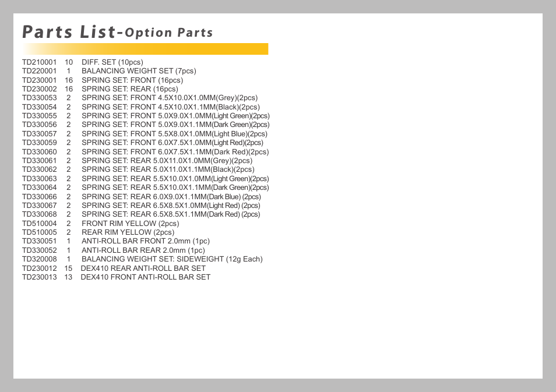Select part number TD330062

click(40, 169)
